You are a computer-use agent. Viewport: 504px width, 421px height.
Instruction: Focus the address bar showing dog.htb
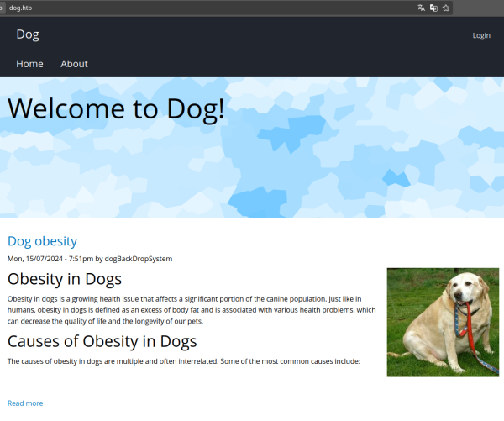[x=209, y=8]
